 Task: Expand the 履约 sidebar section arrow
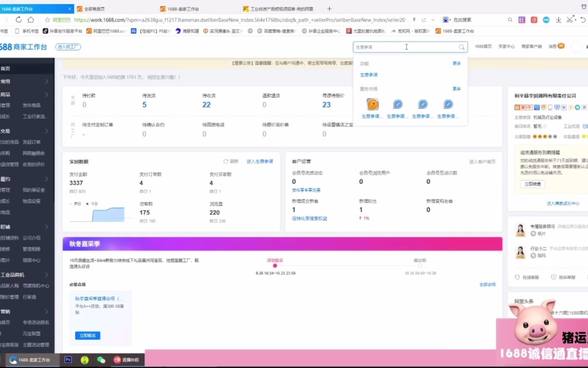pyautogui.click(x=47, y=179)
